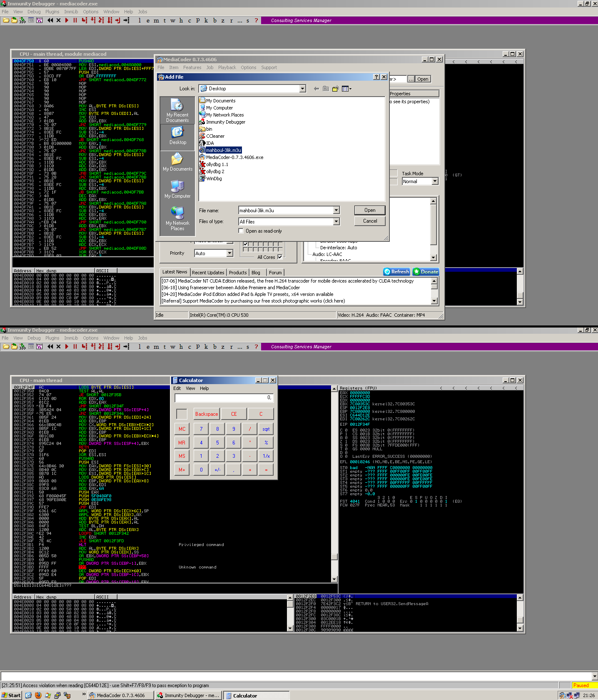Click the open file icon in upper debugger toolbar
598x700 pixels.
tap(6, 20)
